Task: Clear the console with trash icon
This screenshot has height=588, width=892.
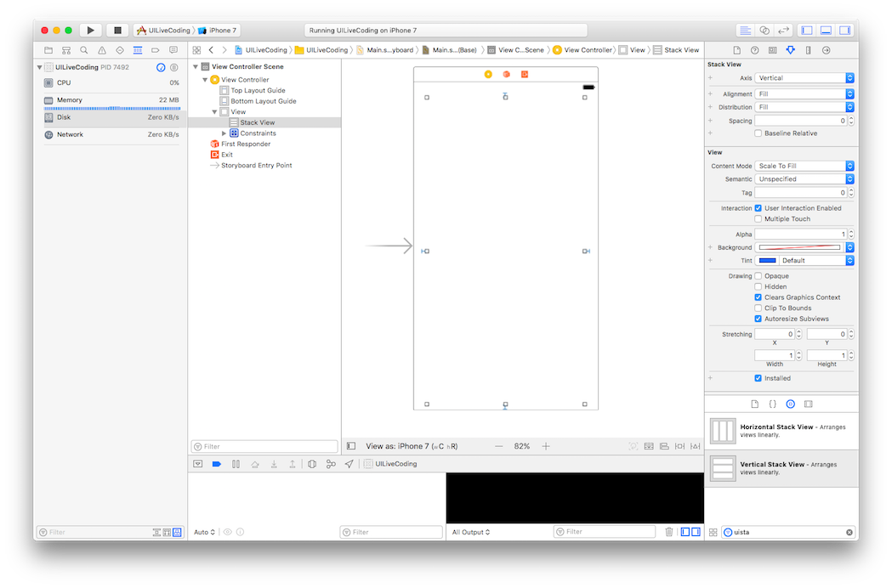Action: pyautogui.click(x=669, y=532)
